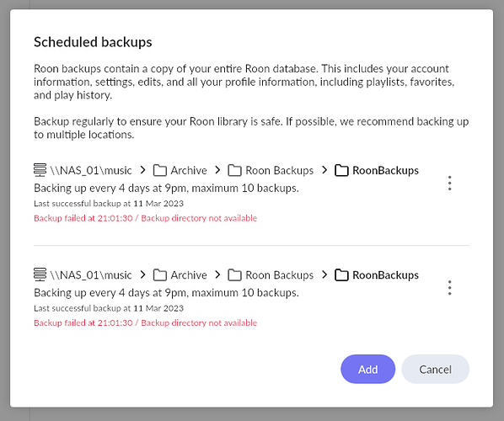This screenshot has width=504, height=421.
Task: Click bold RoonBackups folder icon in second entry
Action: pos(341,275)
